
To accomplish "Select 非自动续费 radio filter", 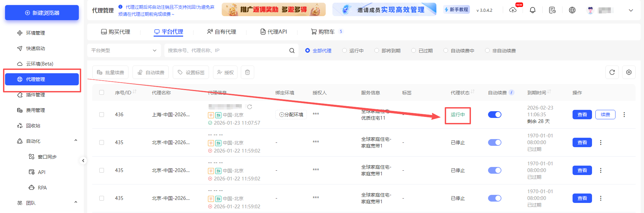I will click(500, 51).
